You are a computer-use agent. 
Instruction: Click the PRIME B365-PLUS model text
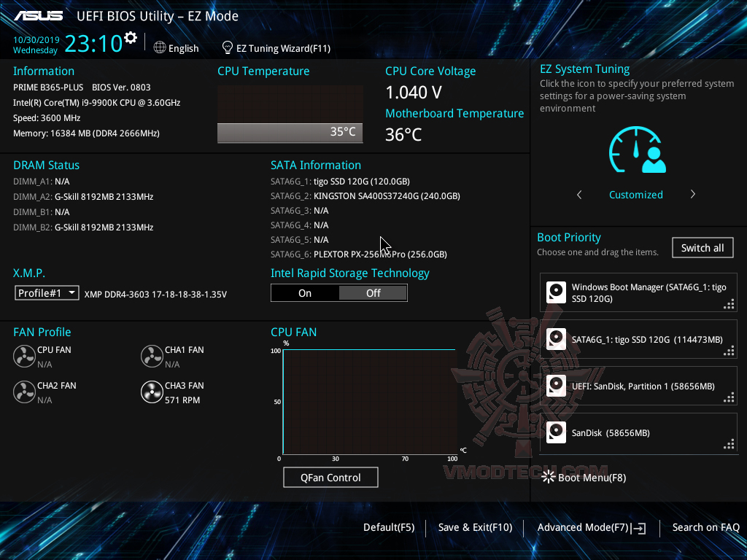click(48, 87)
